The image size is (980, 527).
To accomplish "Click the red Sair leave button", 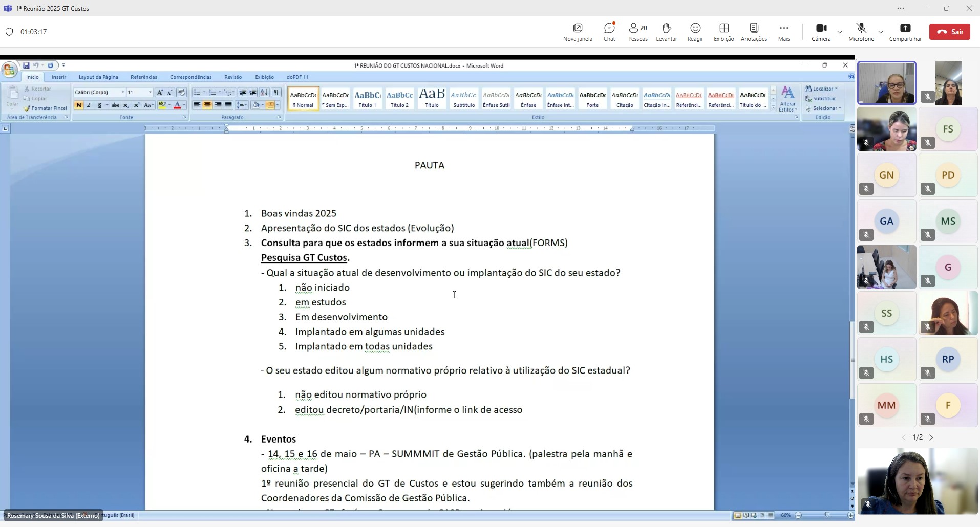I will coord(950,32).
